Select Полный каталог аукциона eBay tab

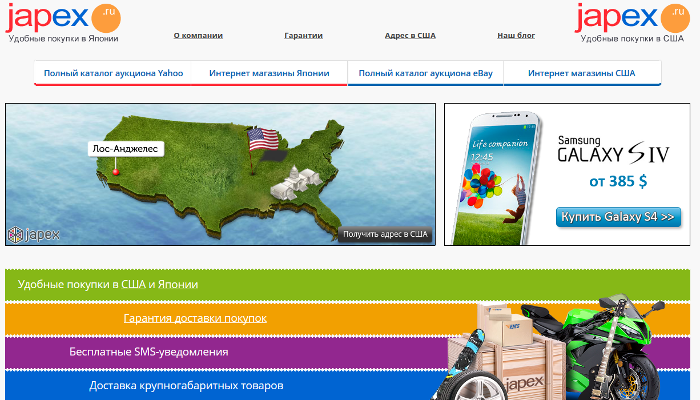point(425,73)
